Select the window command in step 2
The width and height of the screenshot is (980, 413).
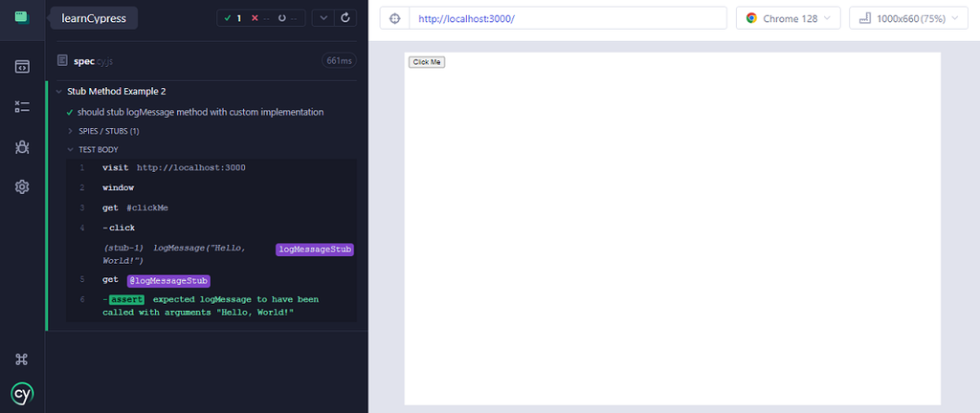pos(211,187)
